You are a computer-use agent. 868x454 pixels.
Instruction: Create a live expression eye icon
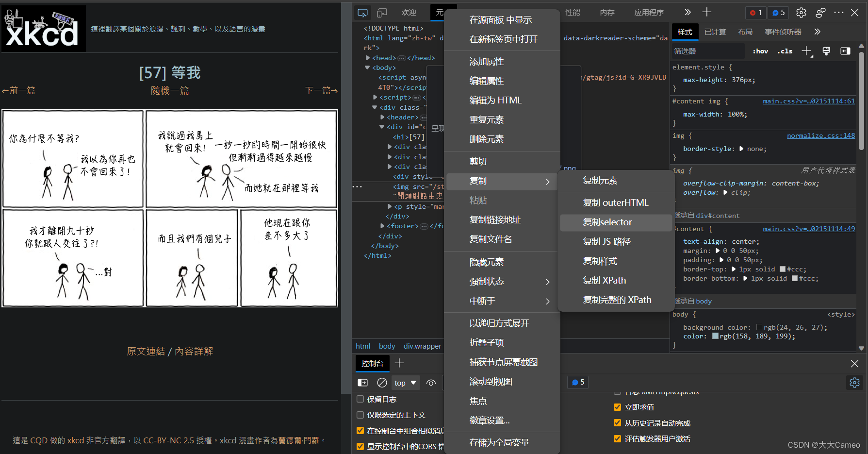[x=431, y=383]
